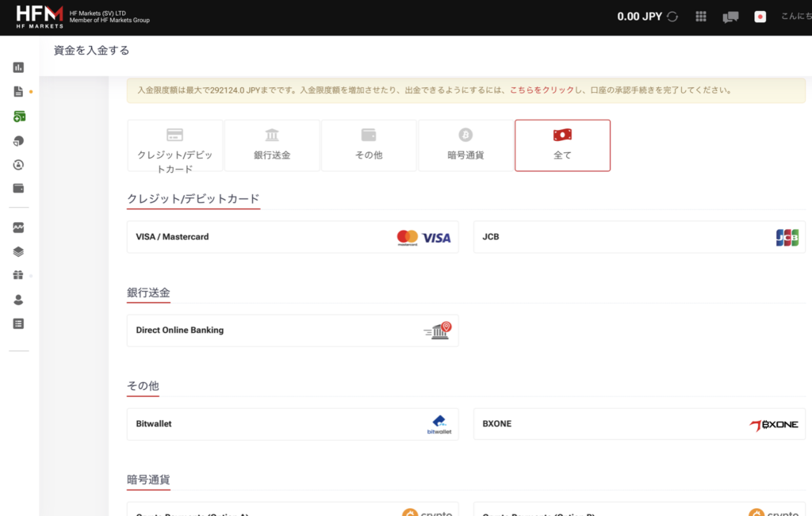Open the live chat icon
Viewport: 812px width, 516px height.
pyautogui.click(x=730, y=17)
